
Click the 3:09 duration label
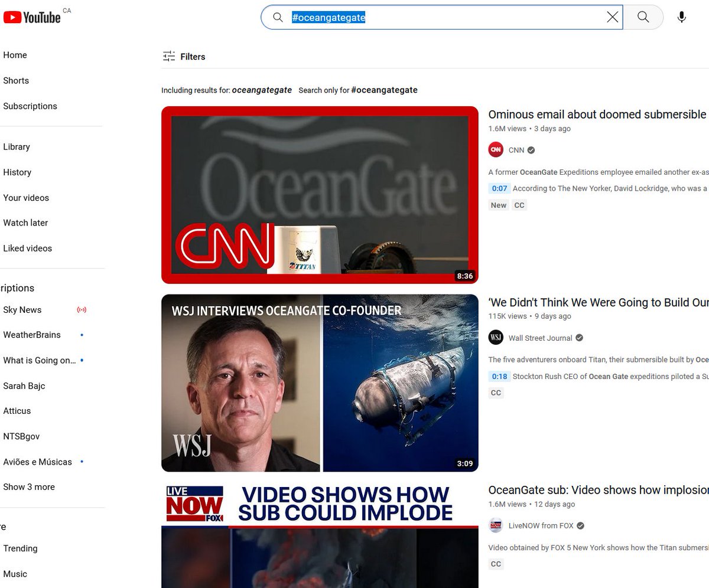(465, 463)
